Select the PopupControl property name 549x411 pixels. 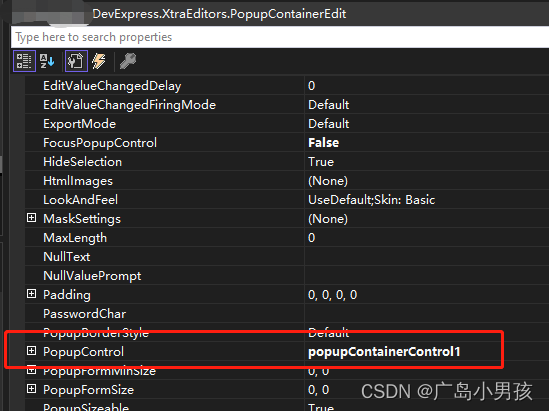[83, 351]
